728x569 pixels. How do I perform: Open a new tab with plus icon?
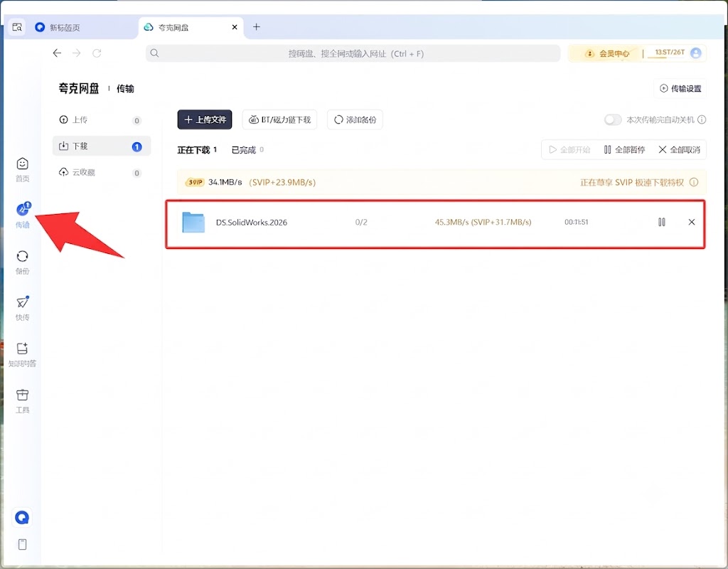coord(256,27)
